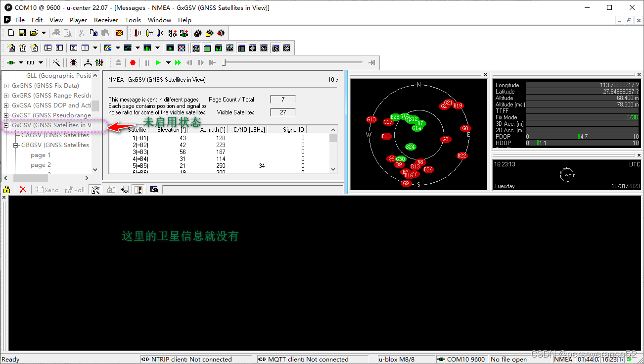644x364 pixels.
Task: Open the Player menu
Action: 78,20
